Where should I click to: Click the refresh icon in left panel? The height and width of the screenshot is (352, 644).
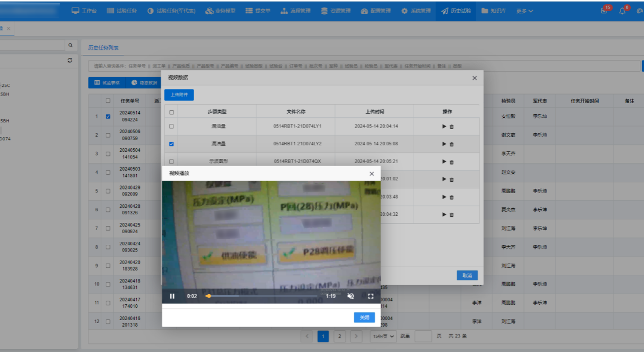[70, 60]
